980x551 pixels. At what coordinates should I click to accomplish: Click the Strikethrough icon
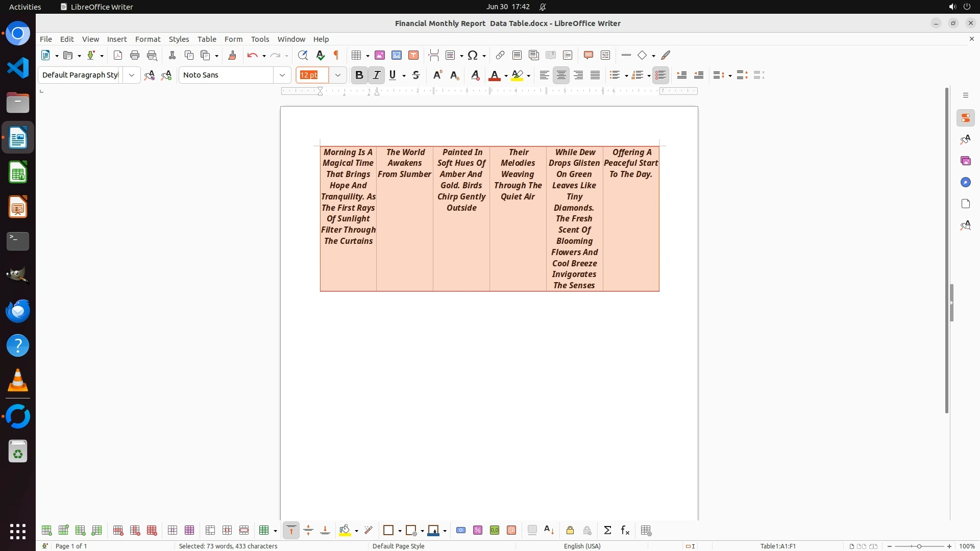[x=416, y=75]
